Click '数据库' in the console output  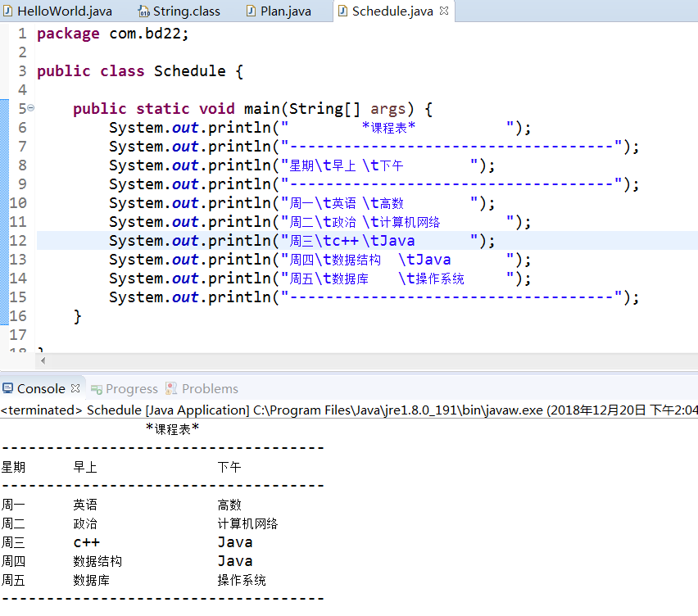tap(91, 580)
